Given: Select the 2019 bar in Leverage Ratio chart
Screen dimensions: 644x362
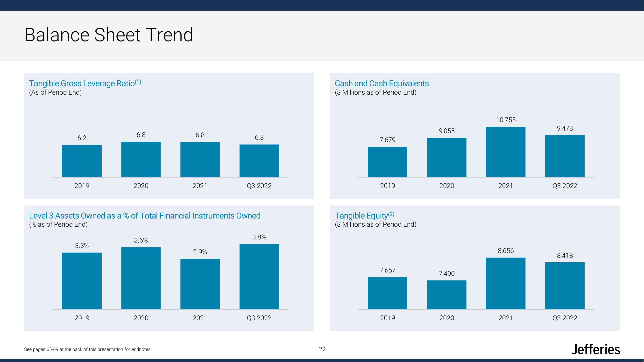Looking at the screenshot, I should point(82,161).
